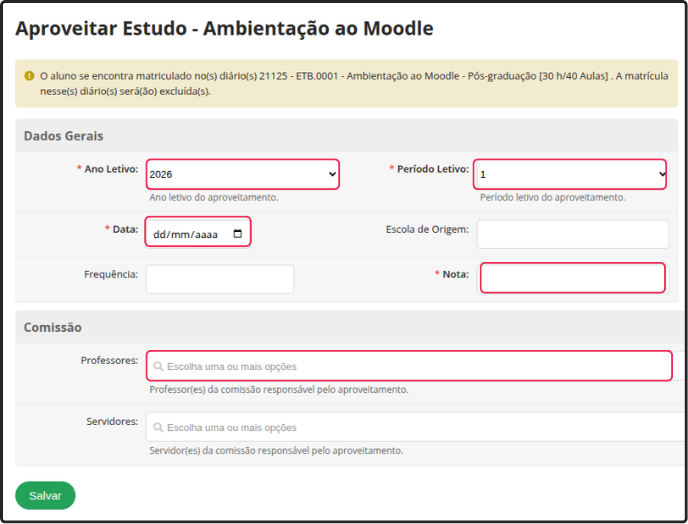Click the Escola de Origem label
The height and width of the screenshot is (524, 688).
427,230
